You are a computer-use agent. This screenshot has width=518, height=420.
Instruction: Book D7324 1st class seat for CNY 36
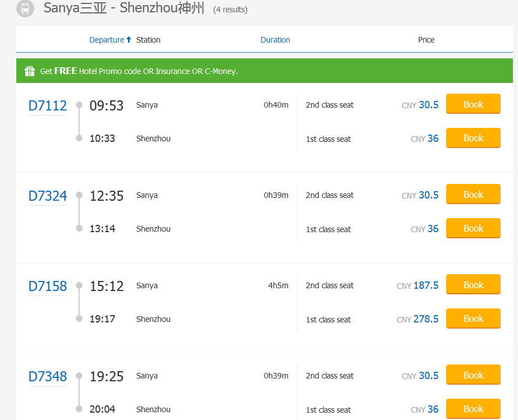pos(473,228)
